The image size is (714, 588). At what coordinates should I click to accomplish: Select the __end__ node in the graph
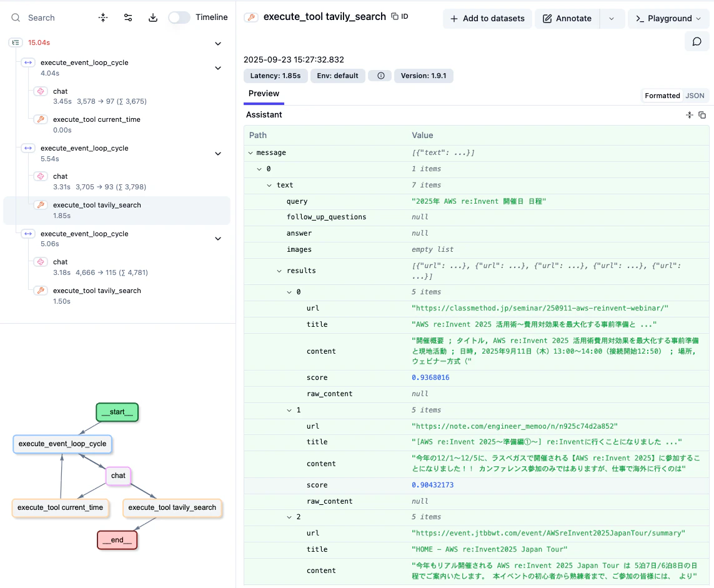(117, 540)
